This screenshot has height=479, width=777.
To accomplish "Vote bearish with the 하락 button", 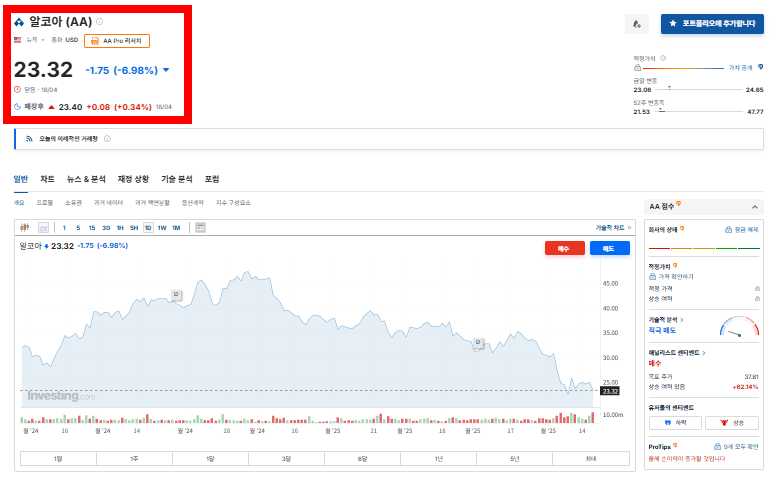I will coord(675,423).
